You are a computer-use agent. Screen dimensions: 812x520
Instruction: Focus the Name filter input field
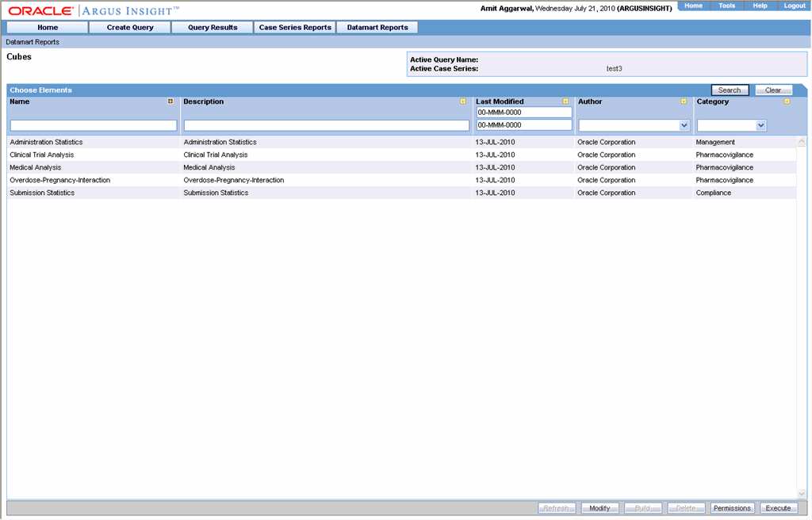click(94, 125)
